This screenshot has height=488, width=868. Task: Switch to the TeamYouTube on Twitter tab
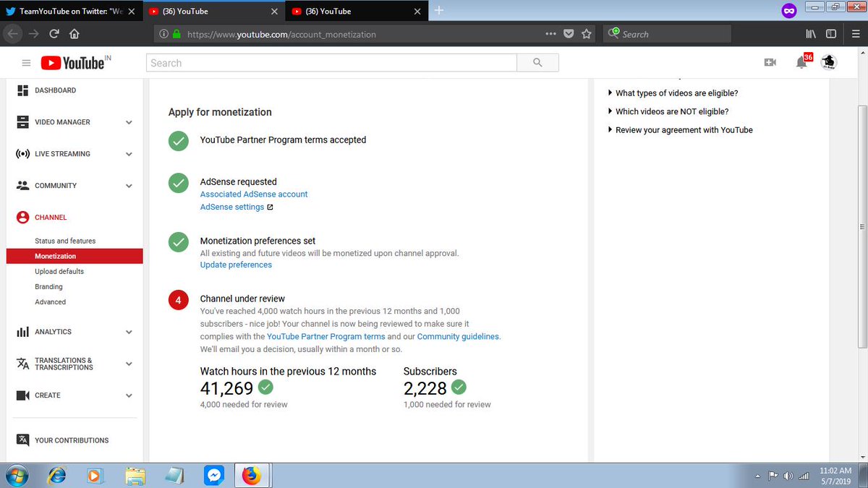(x=69, y=11)
